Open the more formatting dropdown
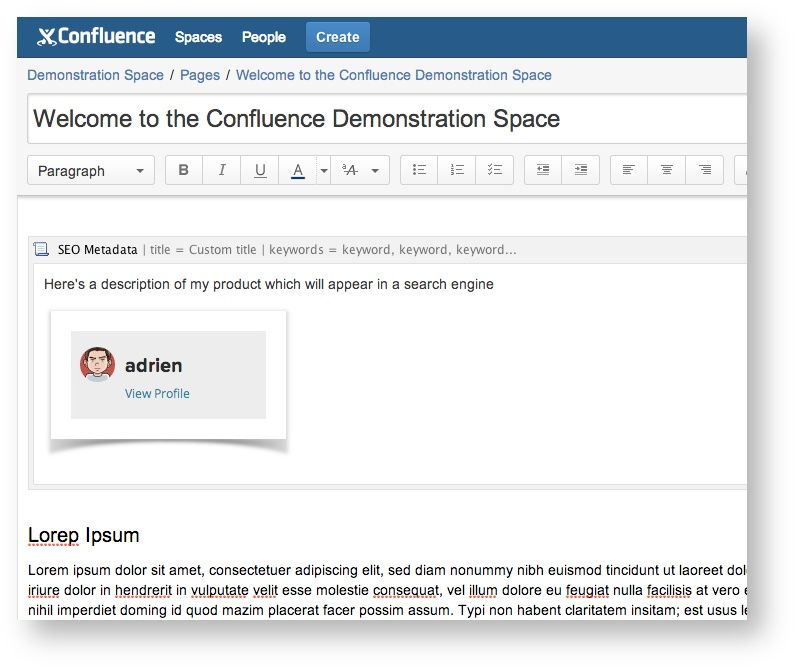Screen dimensions: 795x668 point(360,170)
